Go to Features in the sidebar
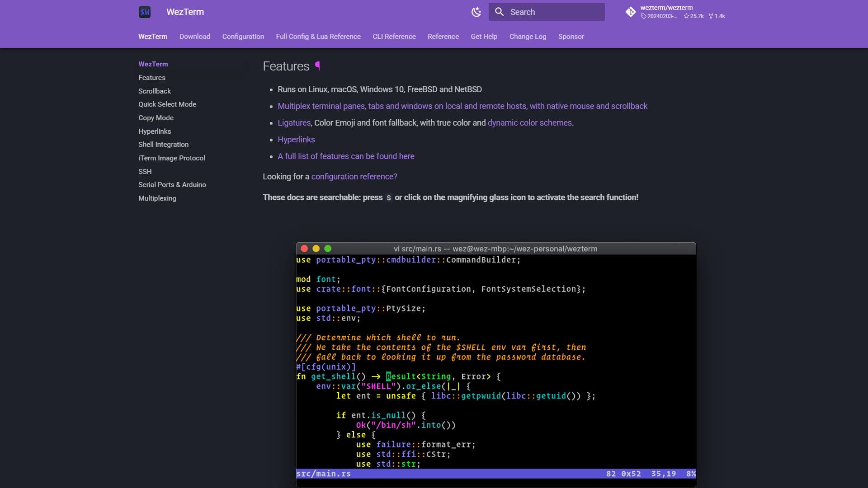Image resolution: width=868 pixels, height=488 pixels. (152, 78)
